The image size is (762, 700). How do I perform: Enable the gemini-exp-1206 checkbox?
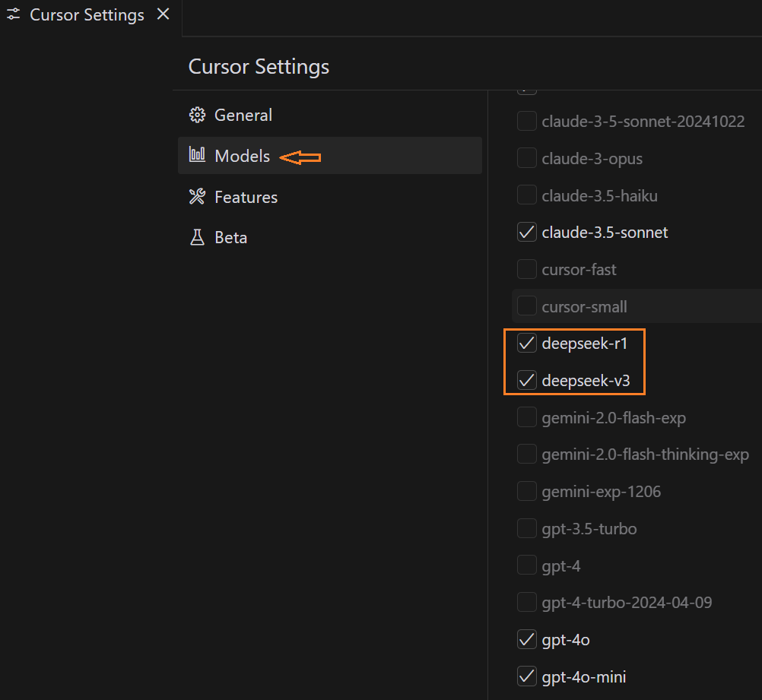[527, 491]
